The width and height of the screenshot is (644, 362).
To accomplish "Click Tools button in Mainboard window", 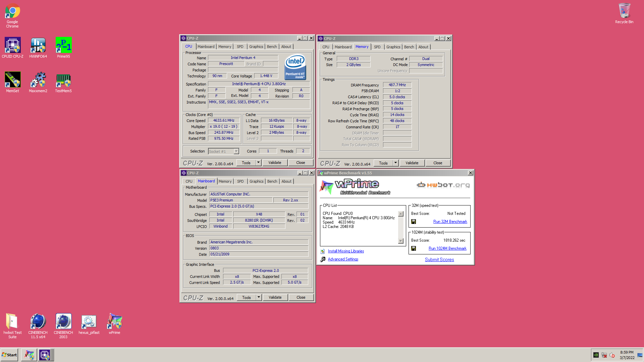I will point(247,297).
